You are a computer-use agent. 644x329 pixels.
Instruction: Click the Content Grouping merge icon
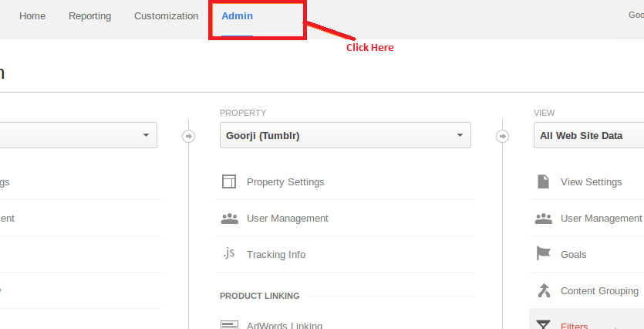[x=544, y=290]
